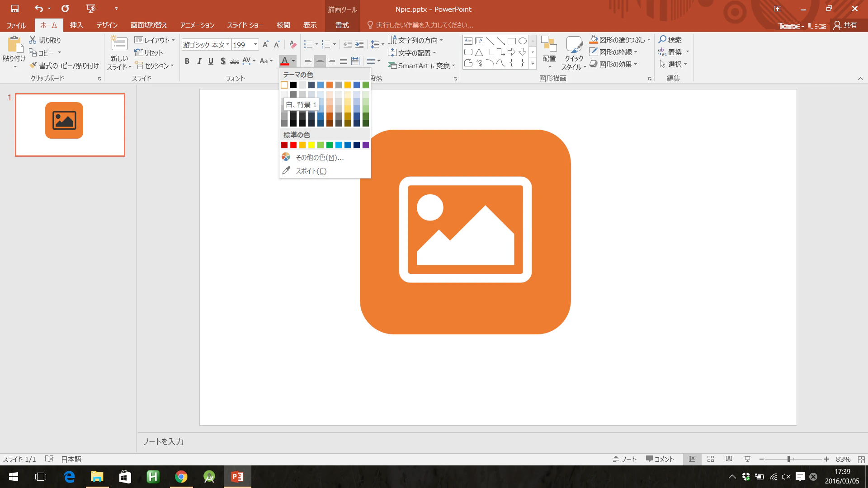Open Convert to SmartArt (SmartArt に変換)
Screen dimensions: 868x488
point(421,66)
